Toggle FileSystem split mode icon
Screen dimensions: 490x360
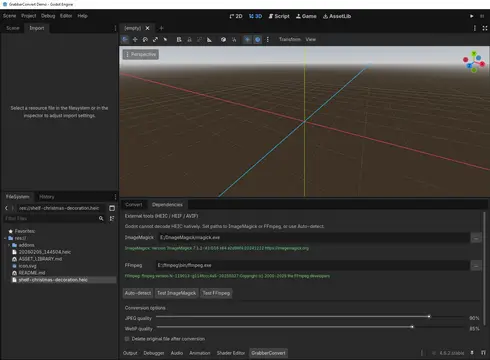[x=112, y=208]
